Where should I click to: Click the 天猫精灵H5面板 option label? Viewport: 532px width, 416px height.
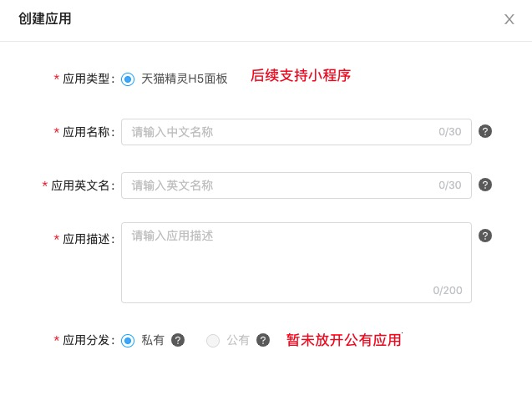tap(185, 79)
